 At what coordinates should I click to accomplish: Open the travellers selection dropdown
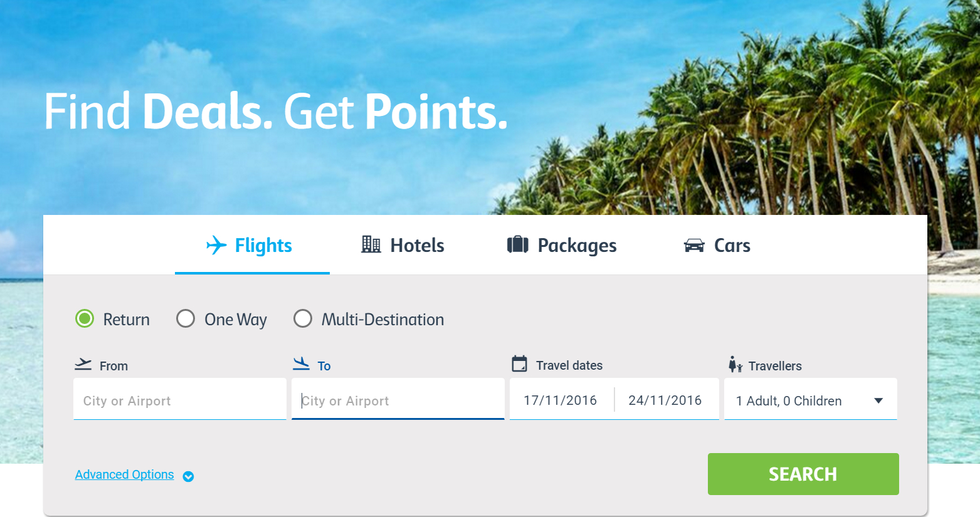(x=810, y=399)
